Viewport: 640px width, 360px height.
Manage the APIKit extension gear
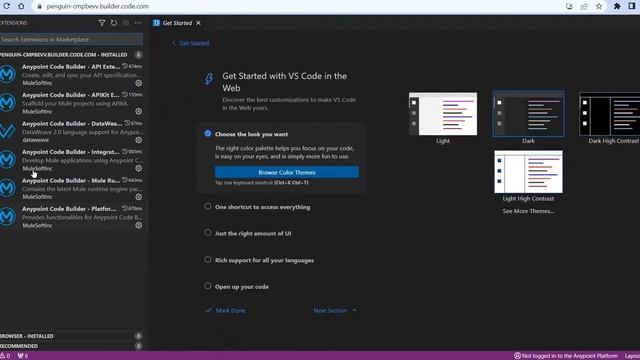pos(139,111)
